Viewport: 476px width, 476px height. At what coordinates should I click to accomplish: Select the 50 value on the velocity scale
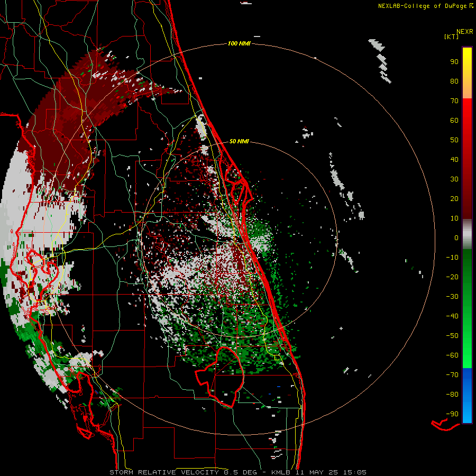(454, 140)
